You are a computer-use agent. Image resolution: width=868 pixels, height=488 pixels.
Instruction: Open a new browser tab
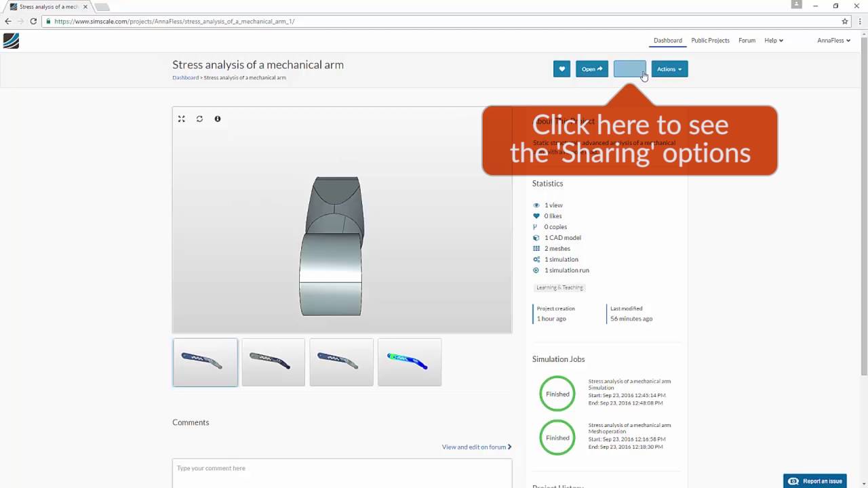tap(102, 7)
